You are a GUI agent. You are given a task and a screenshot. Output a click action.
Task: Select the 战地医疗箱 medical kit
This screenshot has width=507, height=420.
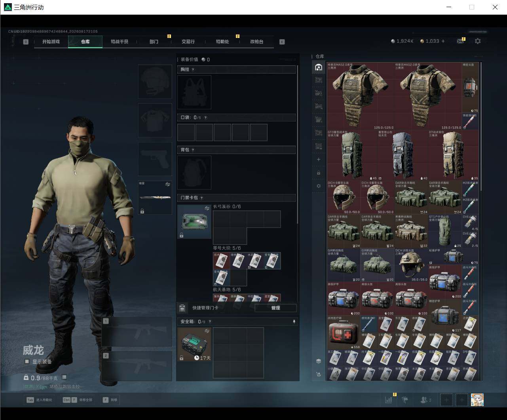[x=344, y=333]
